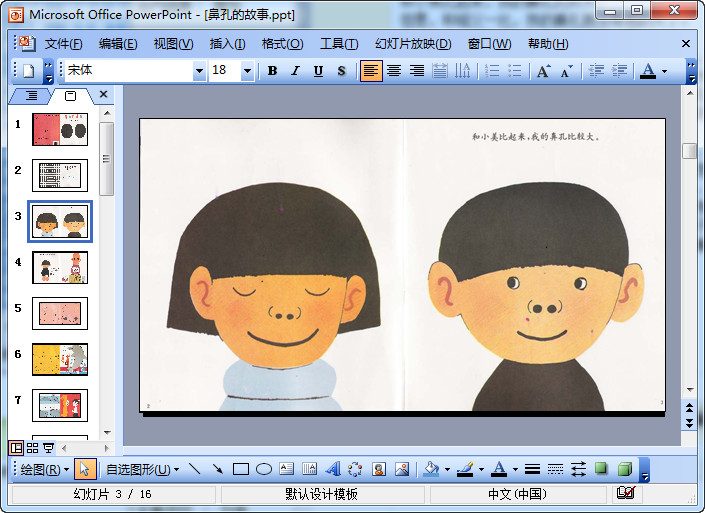This screenshot has width=705, height=513.
Task: Click the spelling check status icon
Action: click(626, 494)
